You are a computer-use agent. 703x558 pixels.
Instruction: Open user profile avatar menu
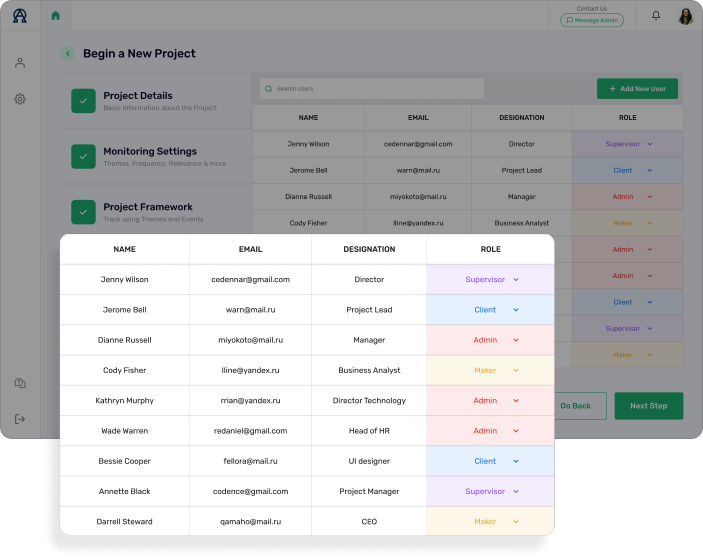(x=686, y=16)
